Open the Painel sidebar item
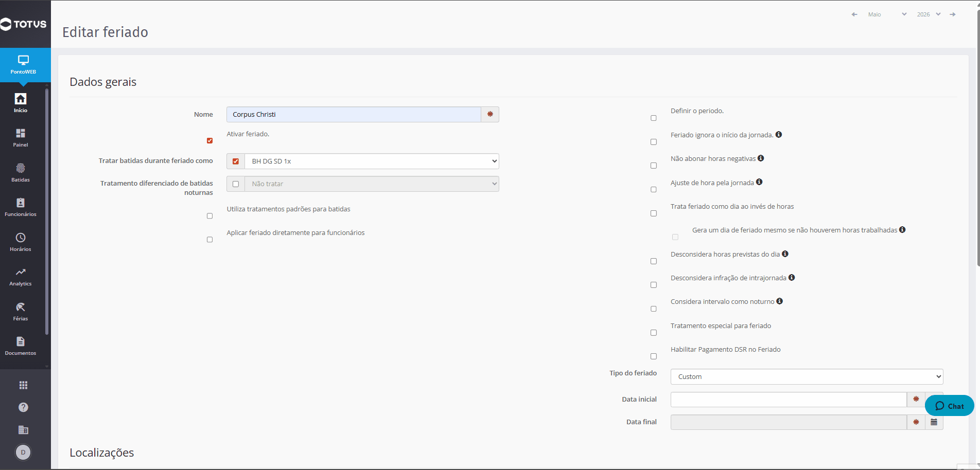Viewport: 980px width, 470px height. pyautogui.click(x=21, y=138)
